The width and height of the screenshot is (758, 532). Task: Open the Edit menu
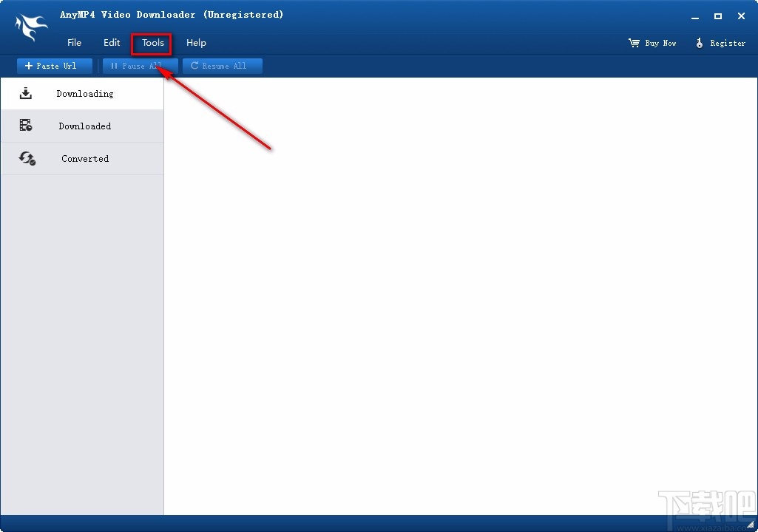[112, 43]
